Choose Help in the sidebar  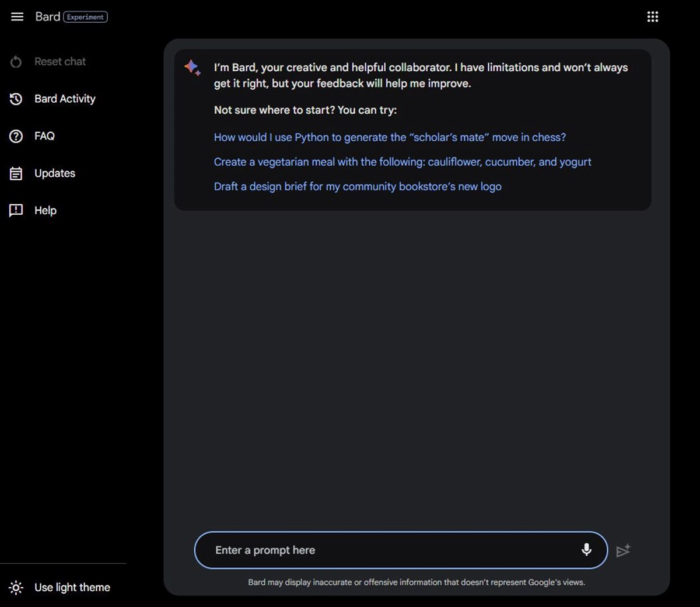coord(45,211)
